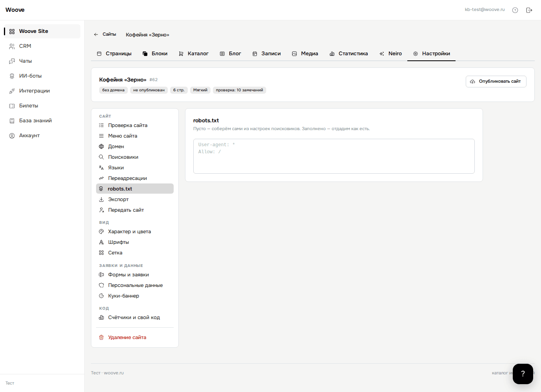Open Шрифты settings item
The width and height of the screenshot is (541, 392).
pos(135,242)
